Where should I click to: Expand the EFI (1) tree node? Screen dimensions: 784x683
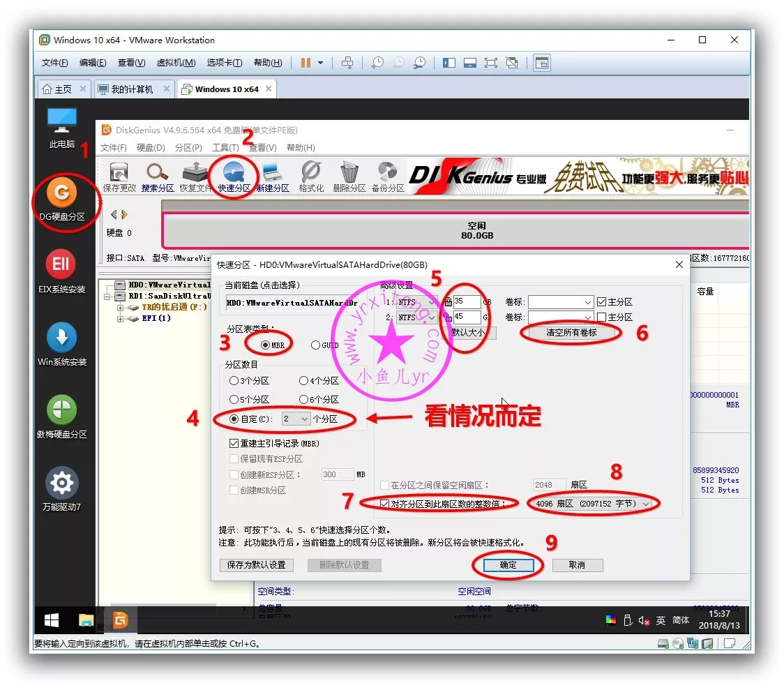(x=120, y=319)
